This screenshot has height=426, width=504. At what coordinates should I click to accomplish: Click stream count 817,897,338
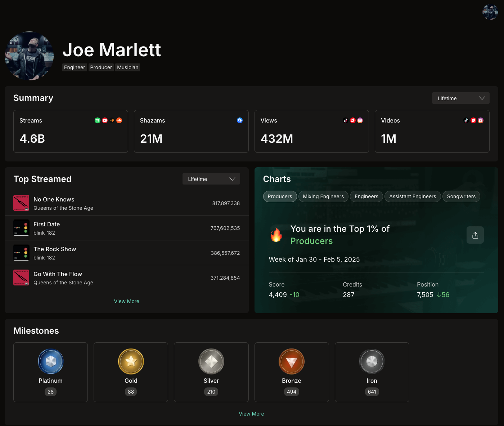point(226,203)
